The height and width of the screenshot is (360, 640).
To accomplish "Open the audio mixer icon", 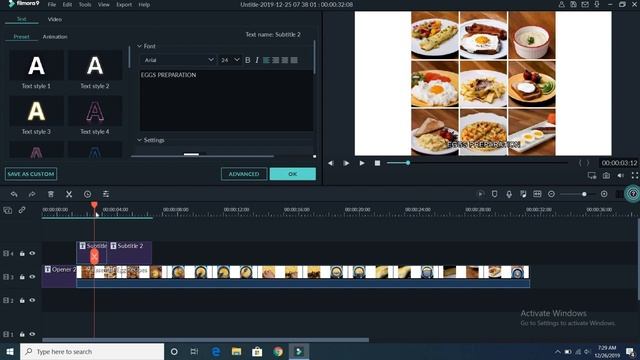I will (x=523, y=194).
